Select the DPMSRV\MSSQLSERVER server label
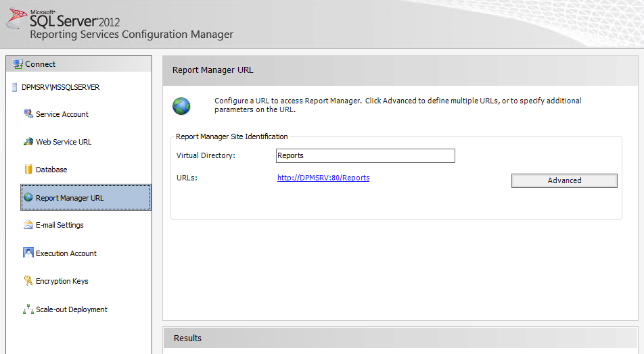The height and width of the screenshot is (354, 644). (60, 87)
